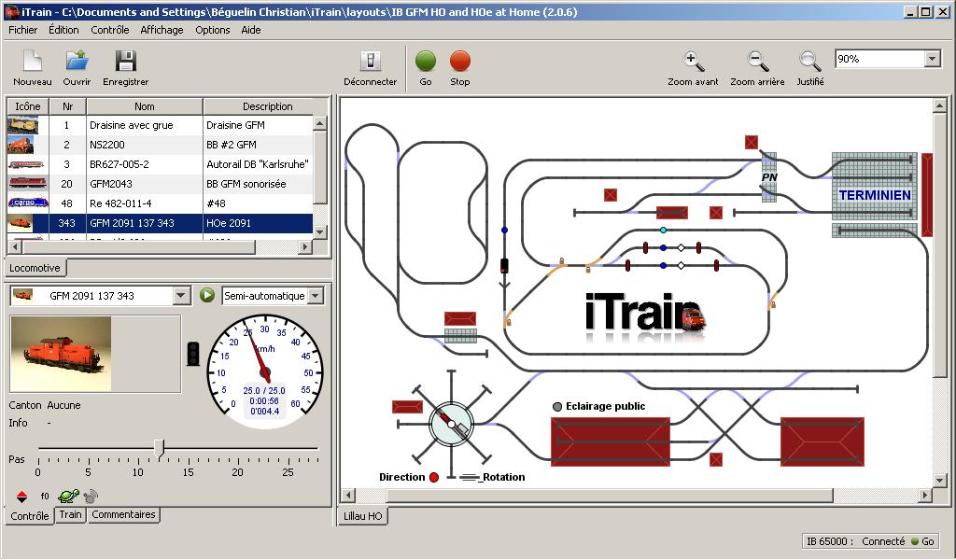956x560 pixels.
Task: Click the speedometer dial
Action: [x=264, y=371]
